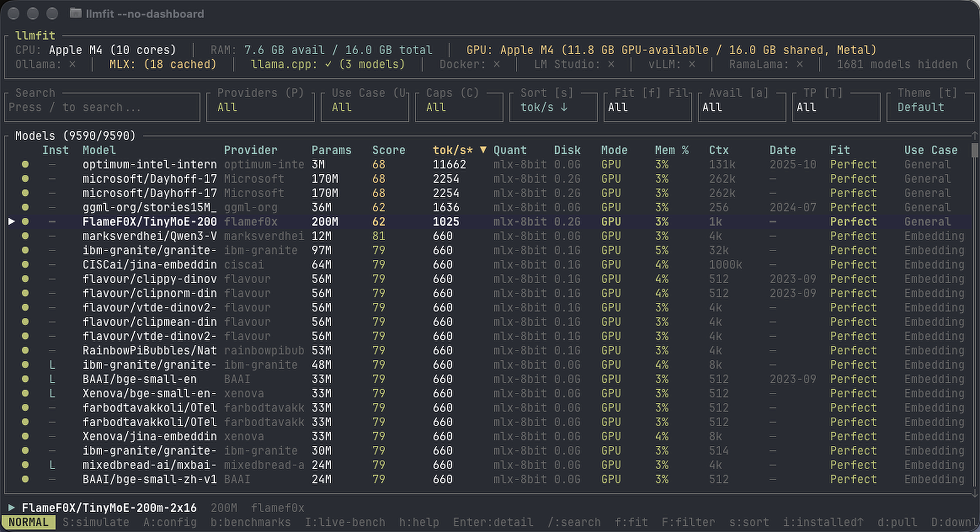Click the models list scrollbar thumb
980x532 pixels.
975,150
